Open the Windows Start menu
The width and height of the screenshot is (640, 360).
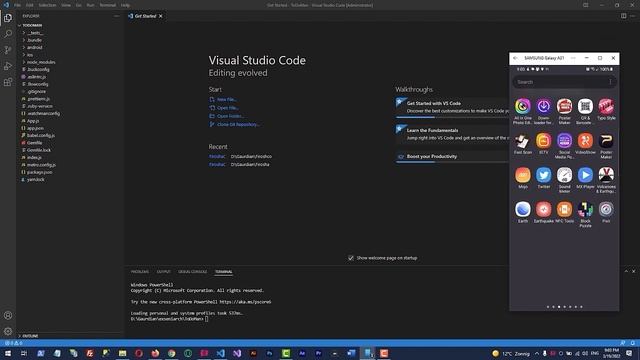click(8, 353)
